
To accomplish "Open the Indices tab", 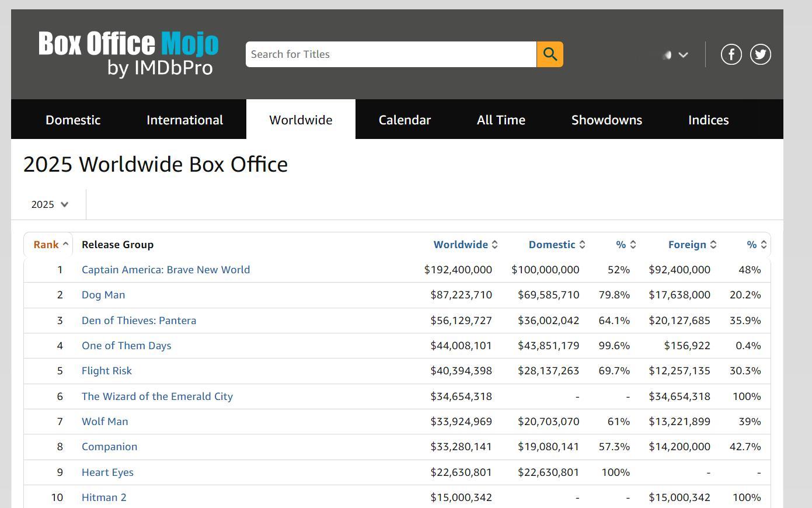I will pos(708,120).
